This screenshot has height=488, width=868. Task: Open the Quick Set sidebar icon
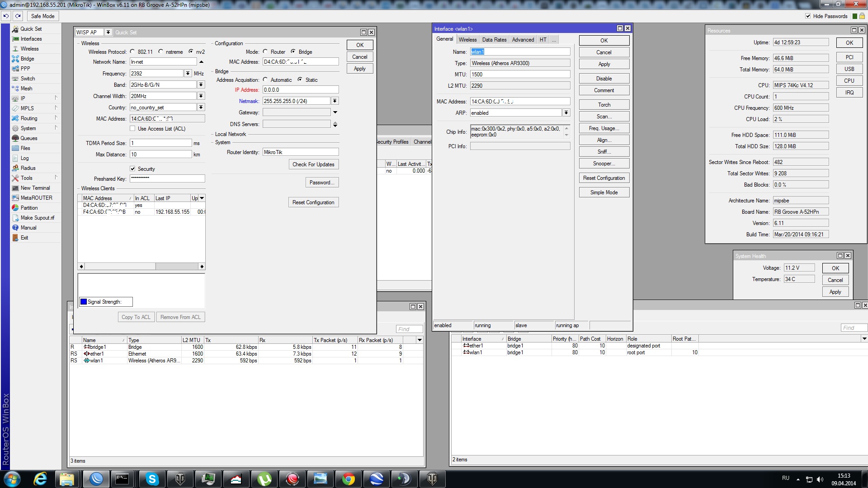[15, 28]
